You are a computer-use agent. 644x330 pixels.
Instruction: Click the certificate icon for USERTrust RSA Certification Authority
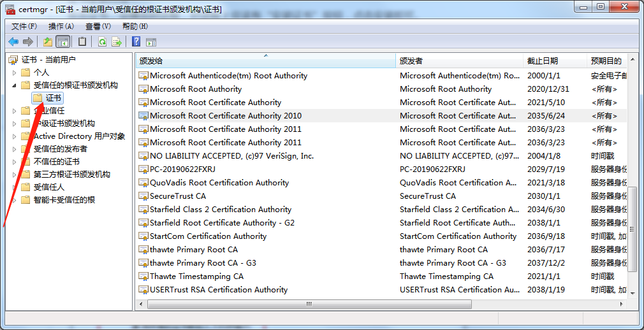pos(143,290)
